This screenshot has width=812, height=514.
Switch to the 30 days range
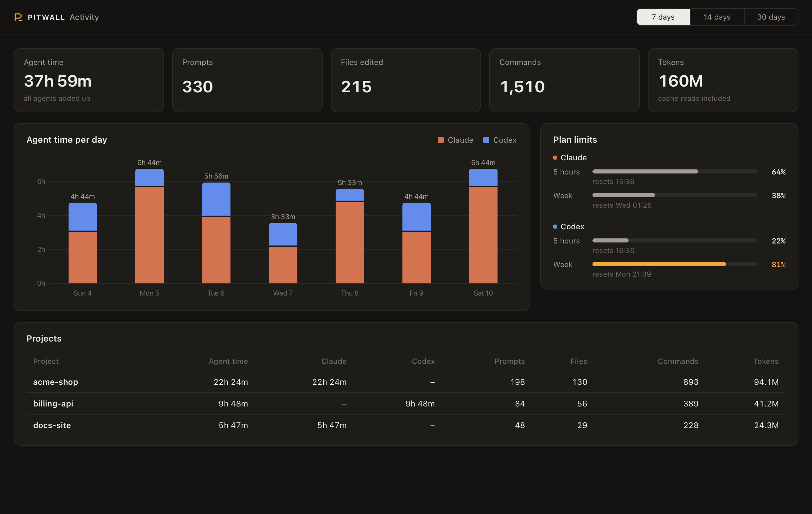[x=771, y=17]
